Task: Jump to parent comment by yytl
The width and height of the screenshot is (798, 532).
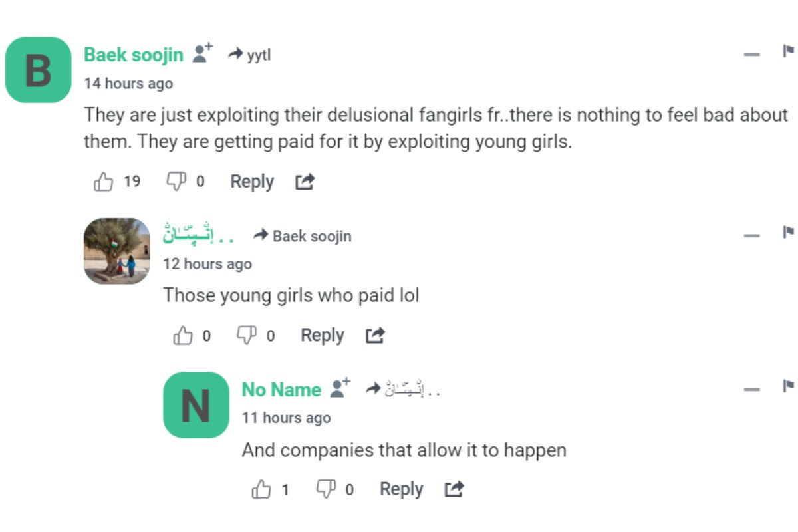Action: [250, 55]
